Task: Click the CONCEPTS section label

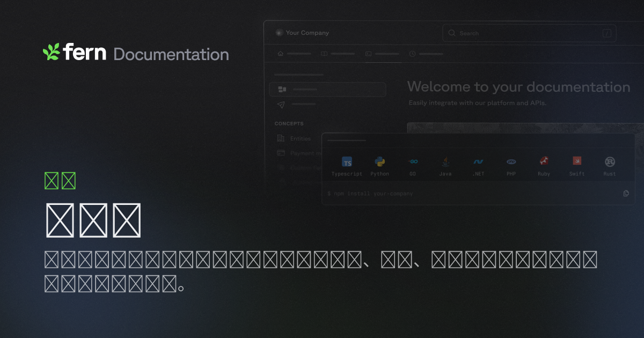Action: (x=289, y=123)
